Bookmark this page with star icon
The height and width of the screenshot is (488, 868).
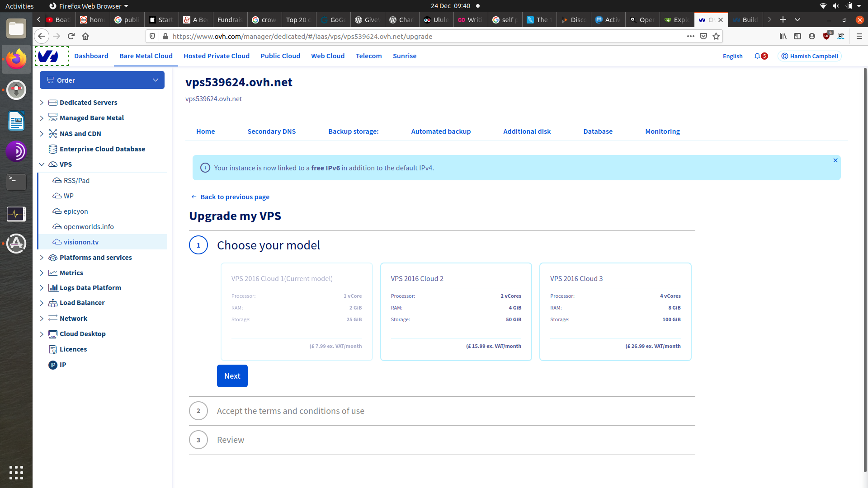(716, 36)
